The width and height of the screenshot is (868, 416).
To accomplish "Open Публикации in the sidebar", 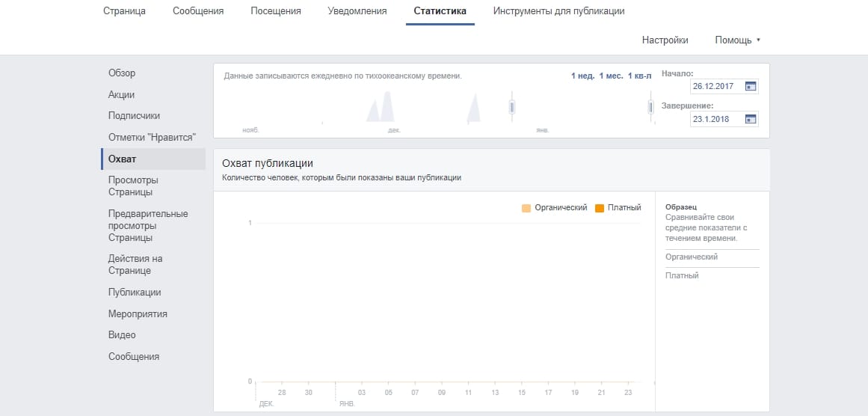I will click(135, 293).
